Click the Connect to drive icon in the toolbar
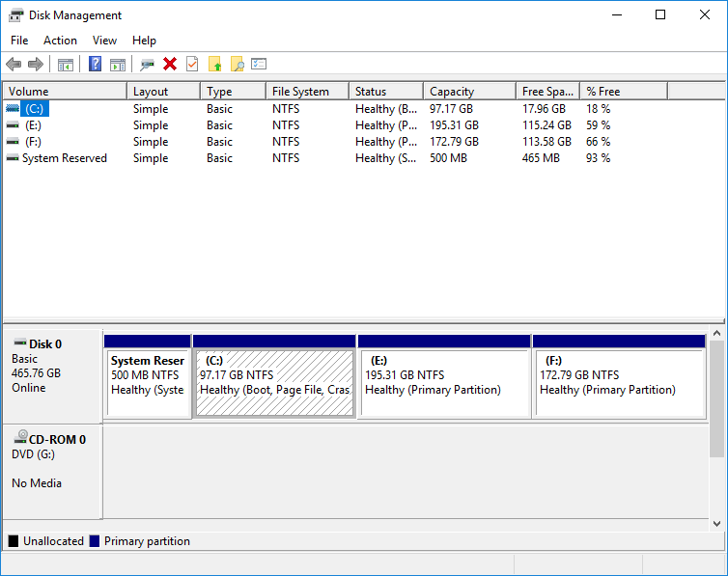This screenshot has height=576, width=728. point(147,65)
